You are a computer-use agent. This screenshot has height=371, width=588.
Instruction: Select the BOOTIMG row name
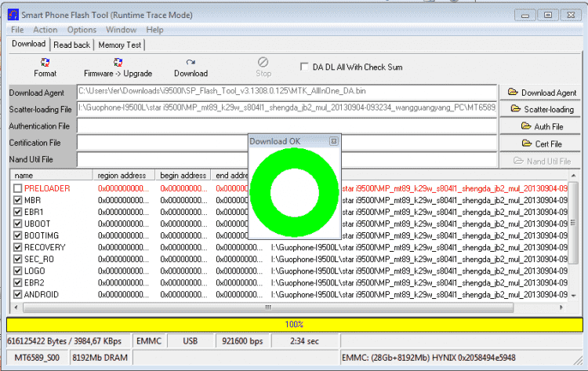[42, 235]
